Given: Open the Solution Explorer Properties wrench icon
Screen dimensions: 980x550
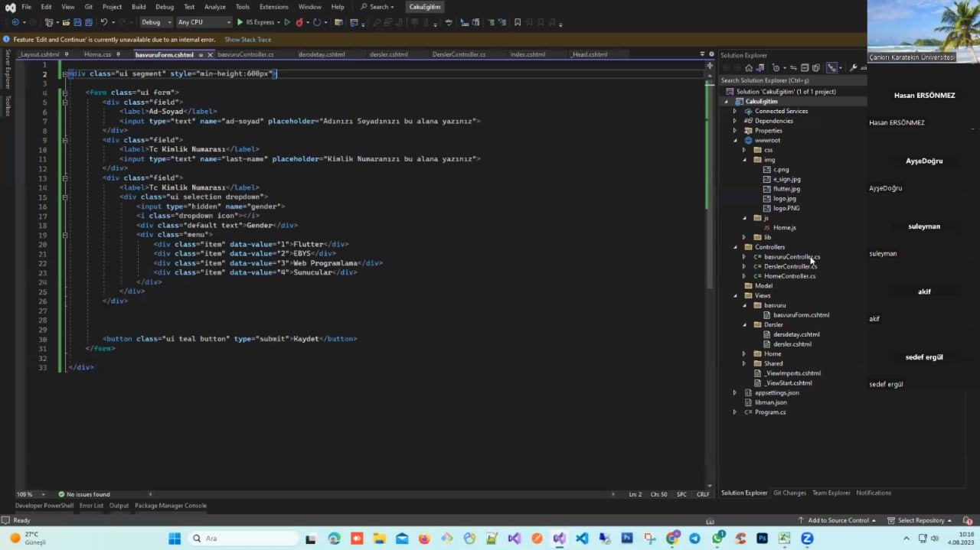Looking at the screenshot, I should (x=853, y=67).
